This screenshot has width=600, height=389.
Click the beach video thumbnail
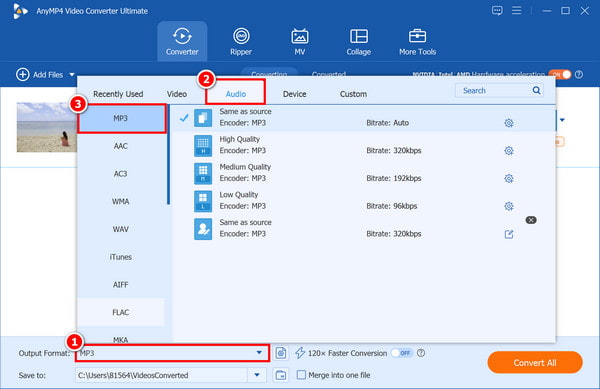coord(47,127)
